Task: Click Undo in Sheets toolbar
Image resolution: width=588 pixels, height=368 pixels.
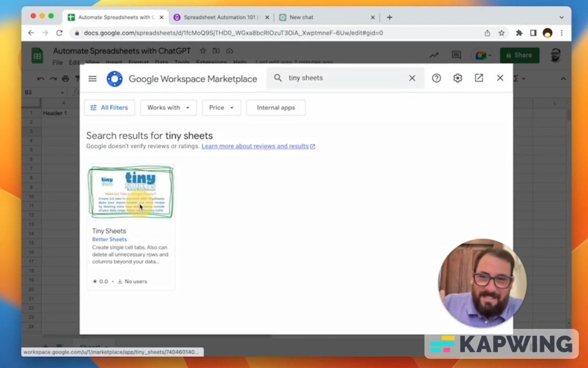Action: tap(40, 79)
